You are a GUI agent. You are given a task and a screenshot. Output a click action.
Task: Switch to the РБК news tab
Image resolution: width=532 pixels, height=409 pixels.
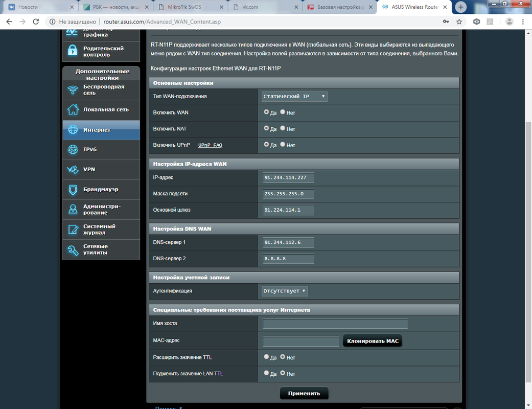[115, 7]
